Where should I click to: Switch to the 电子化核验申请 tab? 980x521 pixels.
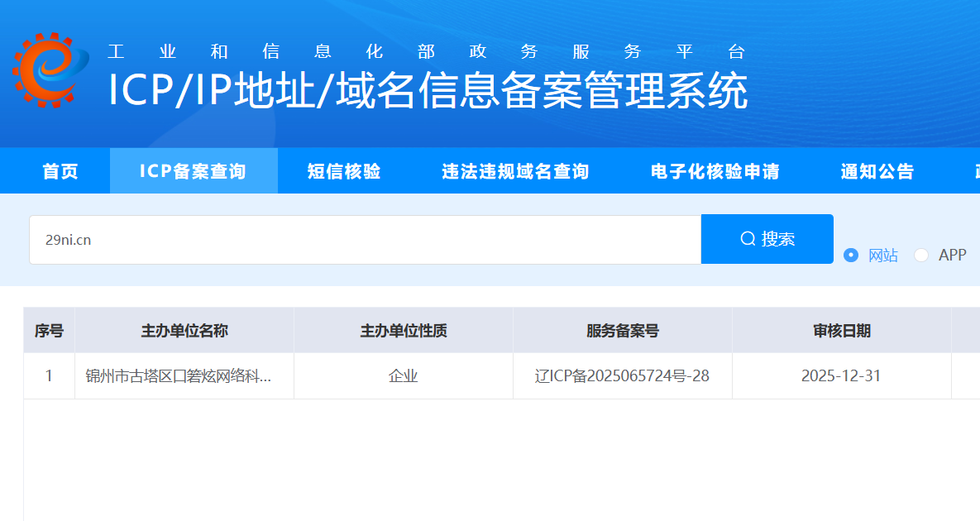tap(715, 171)
